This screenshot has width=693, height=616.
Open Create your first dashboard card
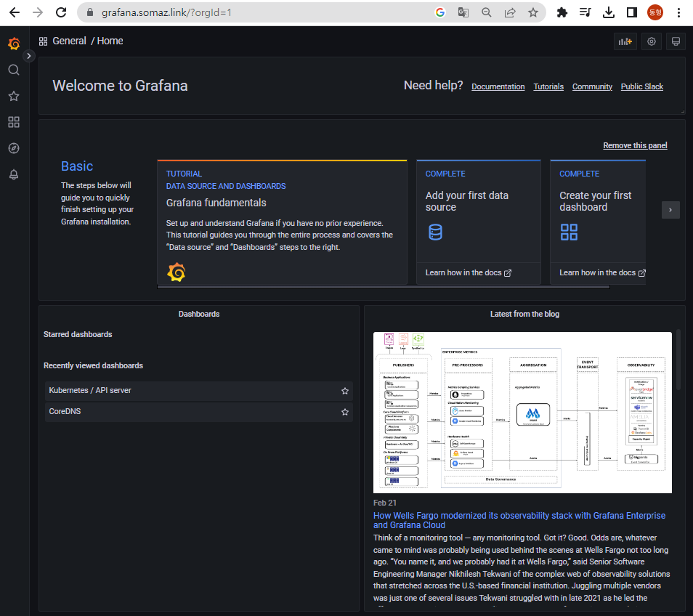tap(598, 222)
